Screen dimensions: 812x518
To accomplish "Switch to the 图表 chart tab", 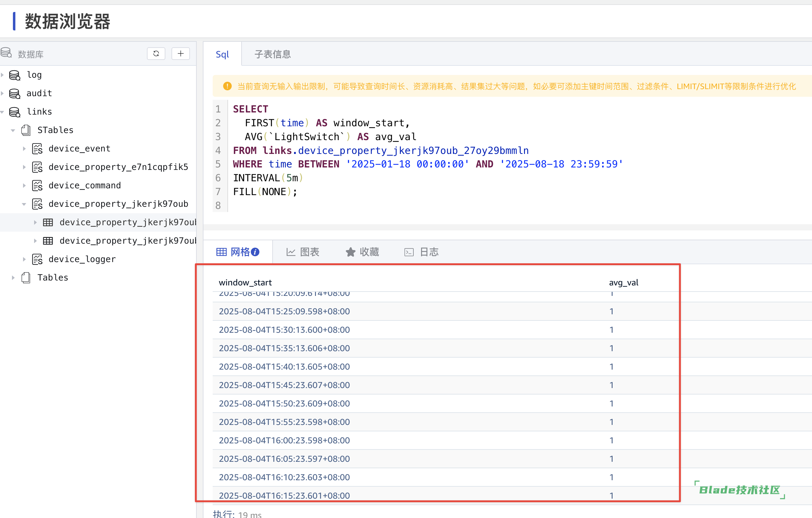I will [x=303, y=252].
